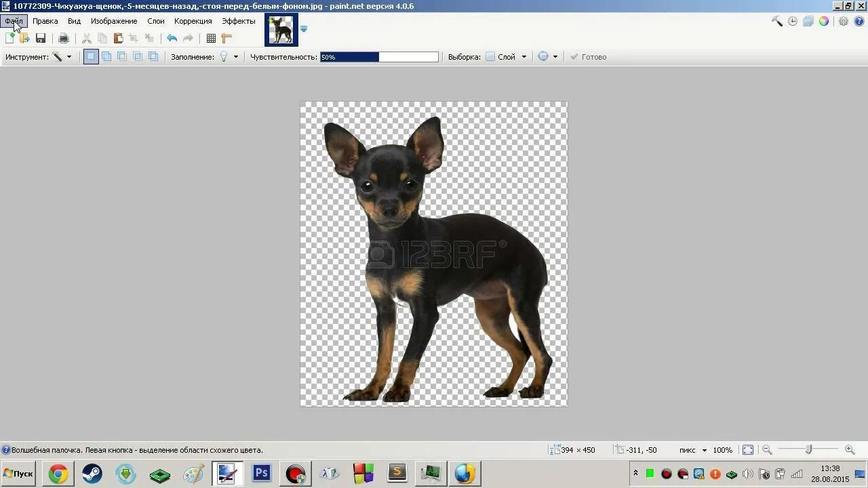This screenshot has height=488, width=868.
Task: Open the пикс units dropdown
Action: tap(693, 450)
